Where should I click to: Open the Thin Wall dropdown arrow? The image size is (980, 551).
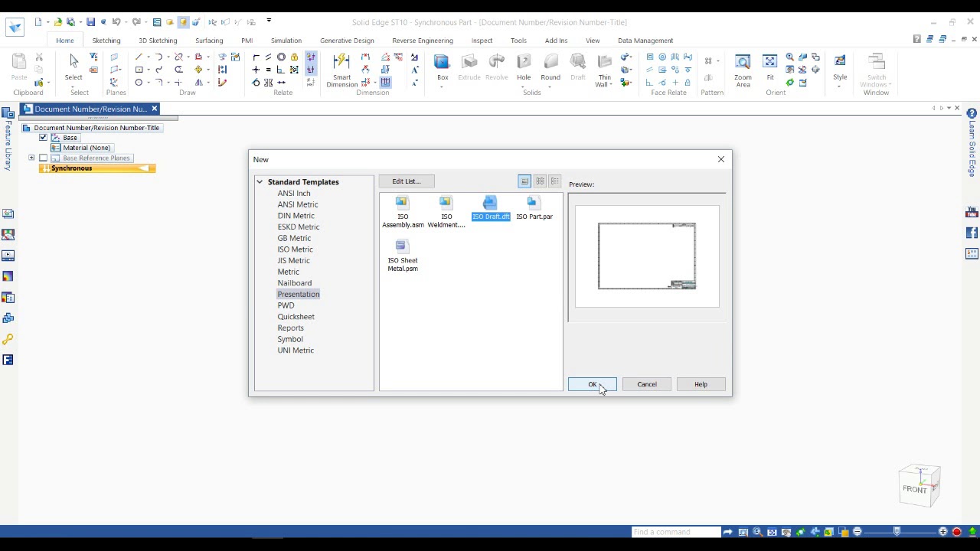point(609,84)
